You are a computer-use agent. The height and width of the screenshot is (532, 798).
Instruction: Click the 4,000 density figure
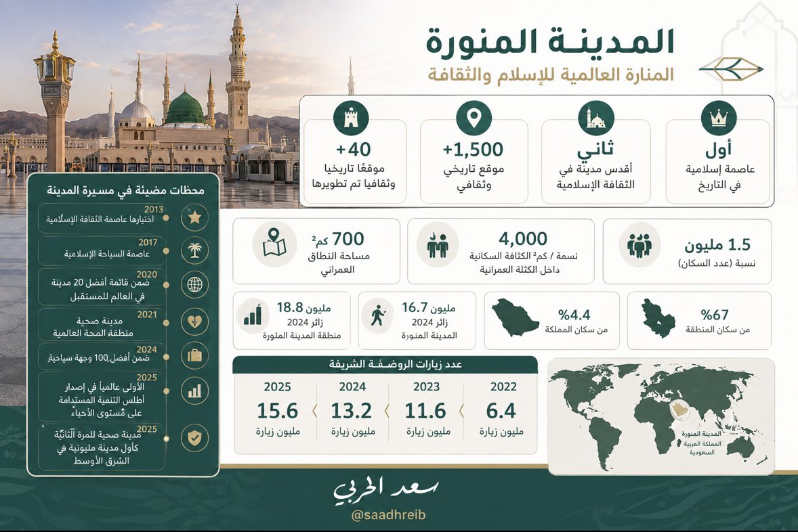click(523, 238)
